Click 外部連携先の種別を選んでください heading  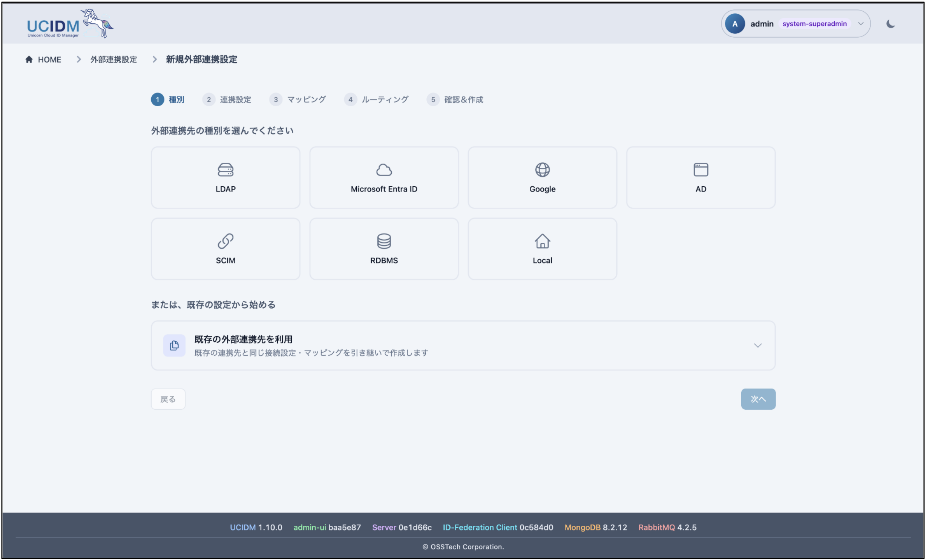click(222, 131)
